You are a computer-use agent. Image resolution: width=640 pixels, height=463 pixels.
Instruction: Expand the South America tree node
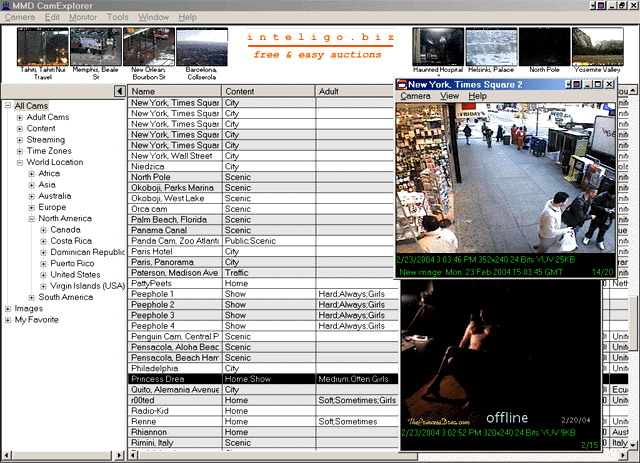pos(31,298)
